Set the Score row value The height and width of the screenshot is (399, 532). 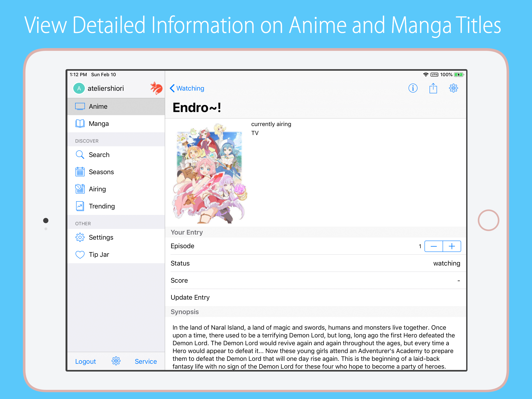pyautogui.click(x=315, y=280)
